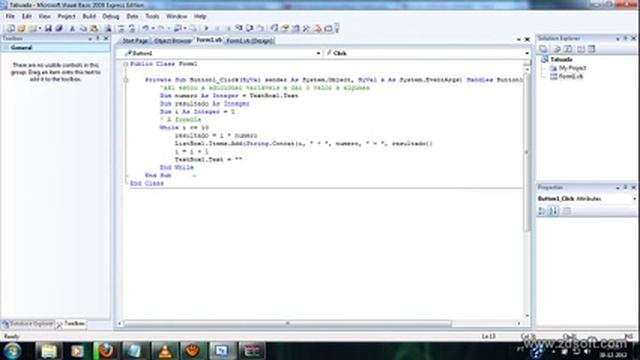The height and width of the screenshot is (360, 640).
Task: Open the Debug menu
Action: [x=111, y=16]
